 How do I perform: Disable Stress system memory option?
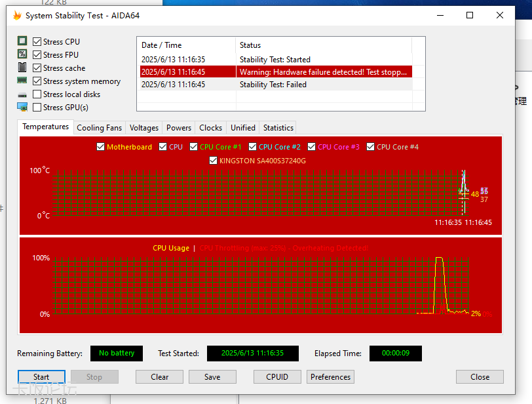point(37,81)
